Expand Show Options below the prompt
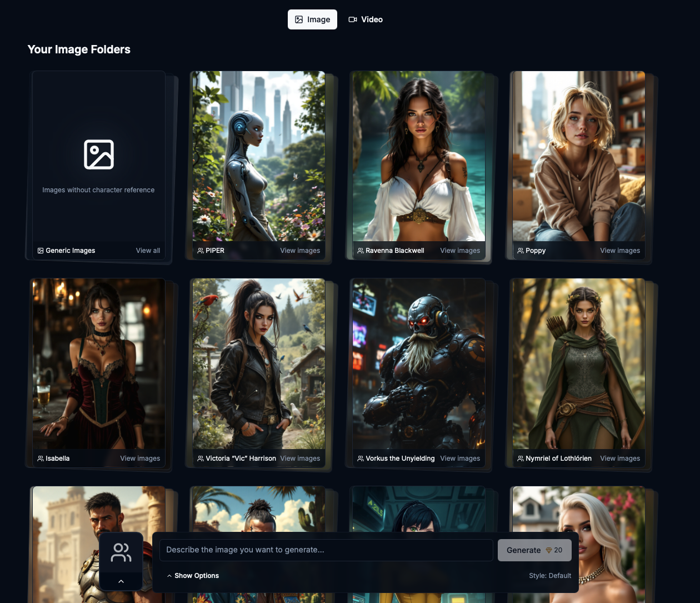The width and height of the screenshot is (700, 603). pos(193,576)
